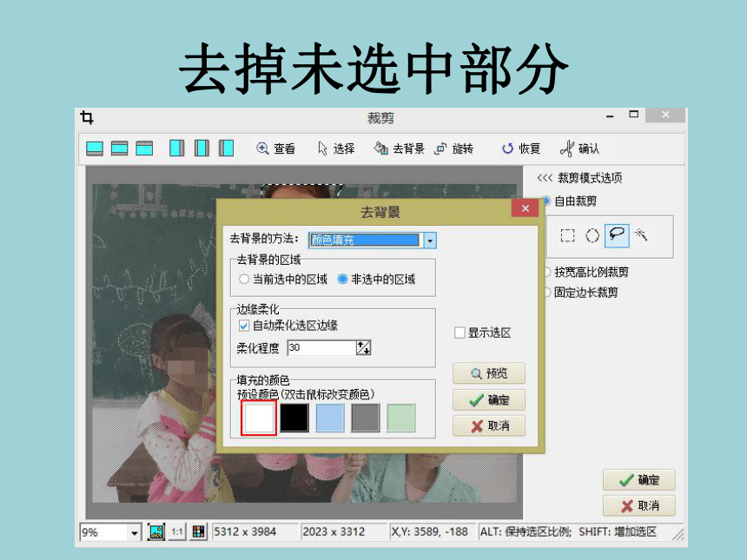Click the 5312 x 3984 image size text

point(245,532)
